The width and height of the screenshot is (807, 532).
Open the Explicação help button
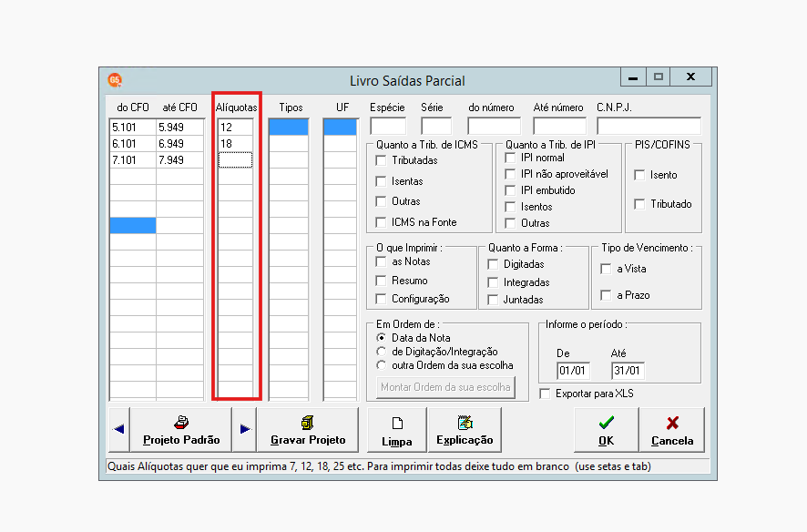pyautogui.click(x=465, y=429)
